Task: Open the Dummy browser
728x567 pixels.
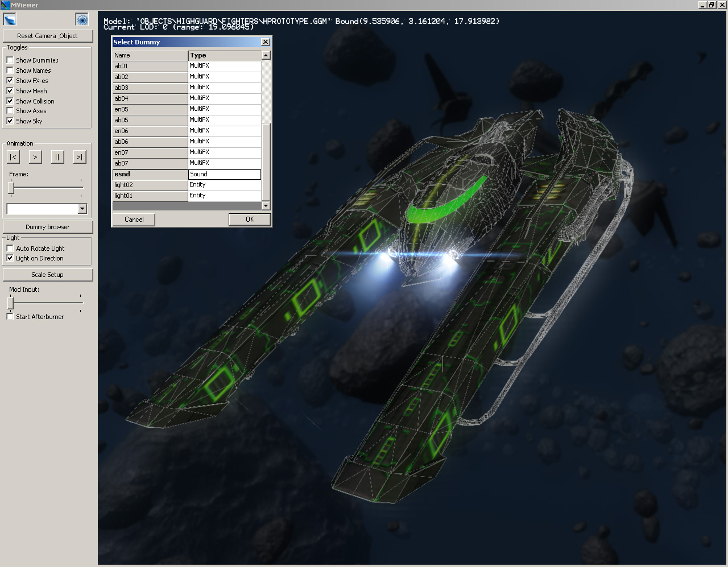Action: pyautogui.click(x=47, y=227)
